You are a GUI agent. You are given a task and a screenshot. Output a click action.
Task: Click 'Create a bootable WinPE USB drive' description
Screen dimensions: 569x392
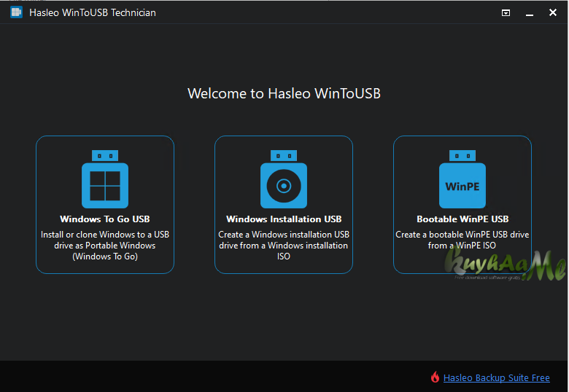point(462,240)
